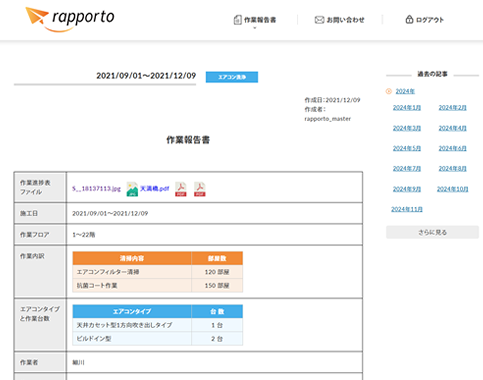This screenshot has height=380, width=483.
Task: Select the 過去の記事 sidebar heading
Action: click(x=432, y=74)
